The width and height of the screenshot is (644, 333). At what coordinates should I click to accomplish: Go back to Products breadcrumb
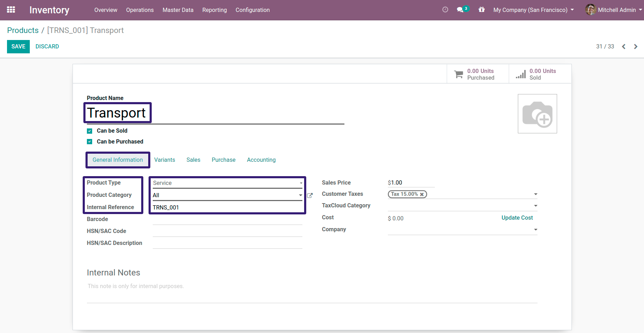click(x=23, y=31)
